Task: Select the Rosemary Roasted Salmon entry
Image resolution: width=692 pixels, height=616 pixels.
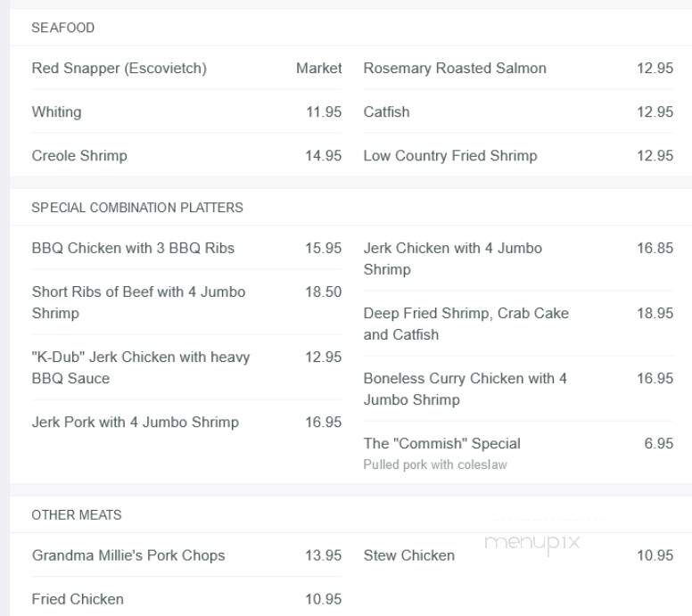Action: pyautogui.click(x=455, y=69)
